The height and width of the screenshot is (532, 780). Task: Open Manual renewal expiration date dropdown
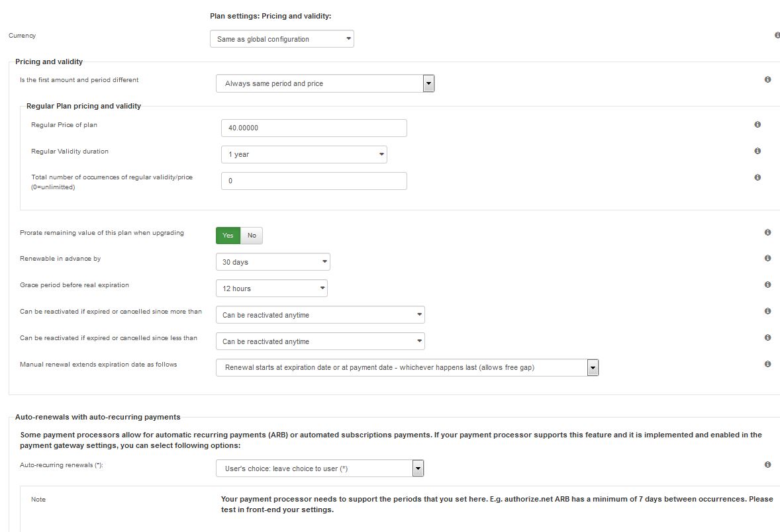pos(407,367)
